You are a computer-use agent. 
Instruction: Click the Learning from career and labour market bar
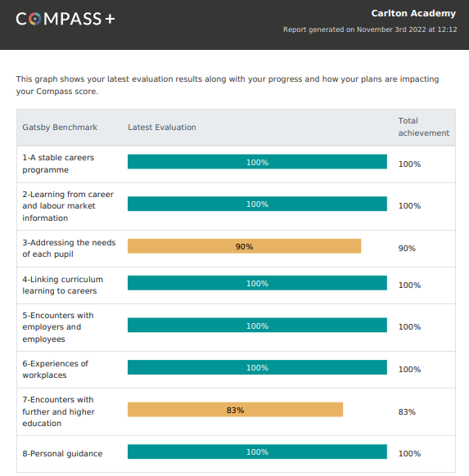click(257, 204)
